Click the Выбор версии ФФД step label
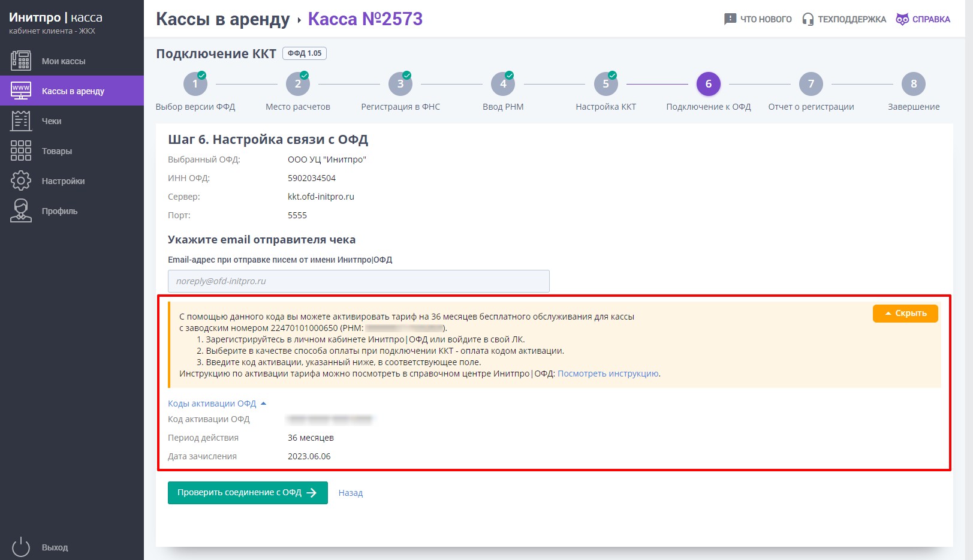 195,107
